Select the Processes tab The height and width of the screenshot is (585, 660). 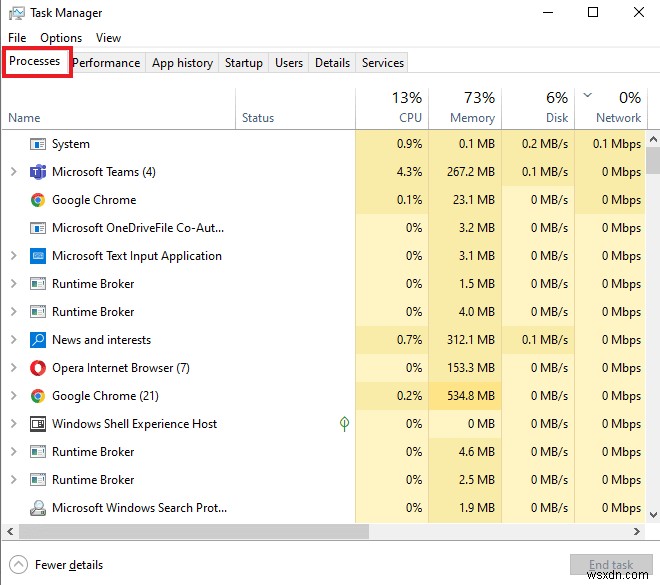tap(35, 61)
